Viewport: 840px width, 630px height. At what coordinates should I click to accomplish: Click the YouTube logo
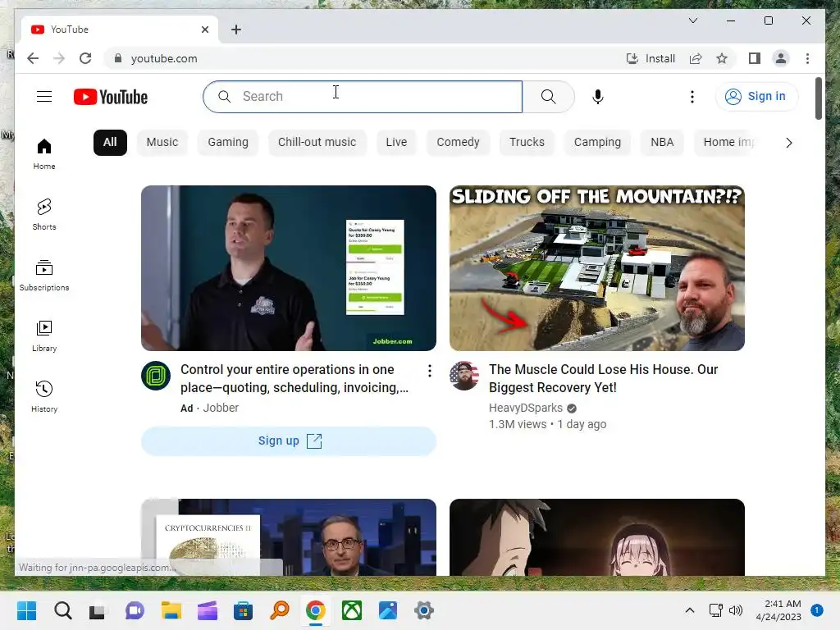click(111, 97)
